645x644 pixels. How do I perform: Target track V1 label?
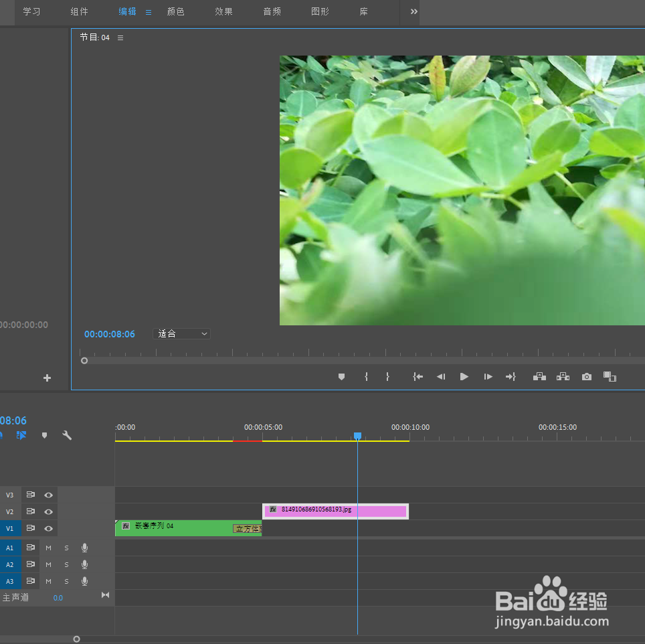point(10,528)
